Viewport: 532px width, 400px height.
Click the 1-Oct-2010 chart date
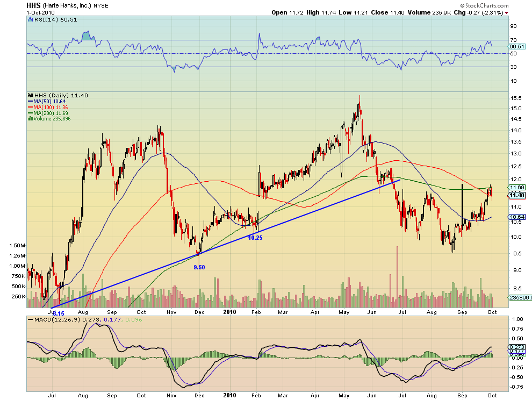40,12
